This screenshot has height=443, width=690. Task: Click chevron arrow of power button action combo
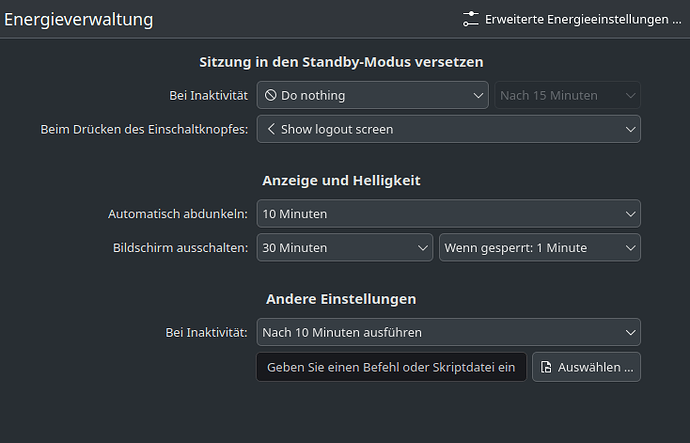[x=630, y=129]
